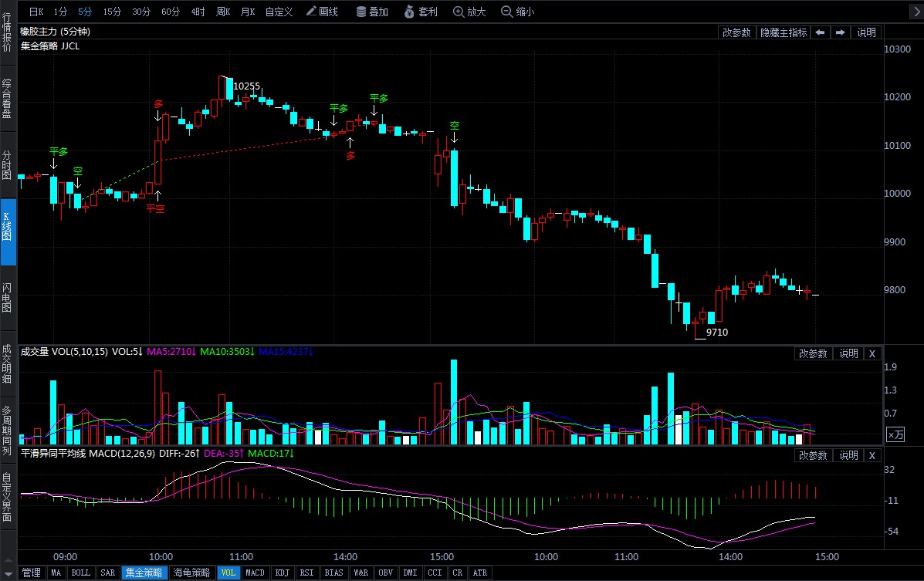Switch to 月K monthly period

pos(248,12)
